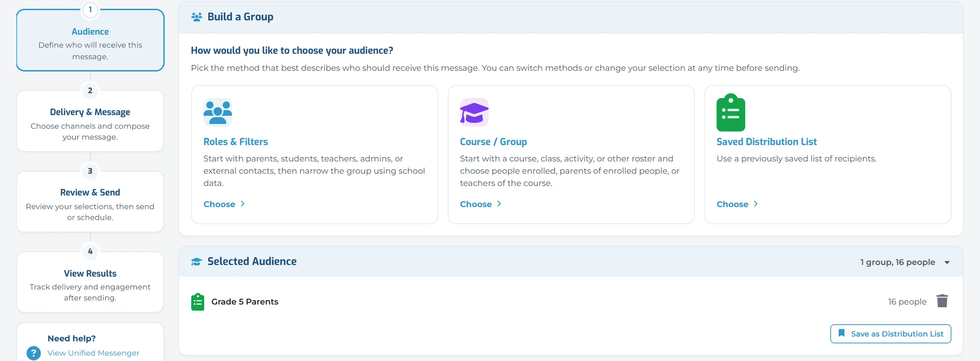Click the Course / Group graduation cap icon
The image size is (980, 361).
474,112
